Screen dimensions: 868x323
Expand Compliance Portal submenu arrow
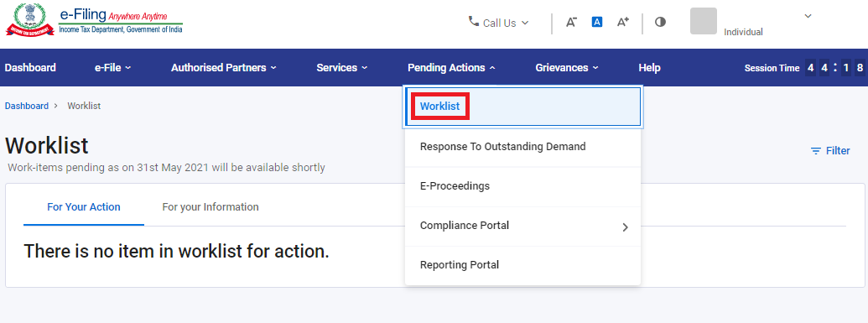(626, 227)
